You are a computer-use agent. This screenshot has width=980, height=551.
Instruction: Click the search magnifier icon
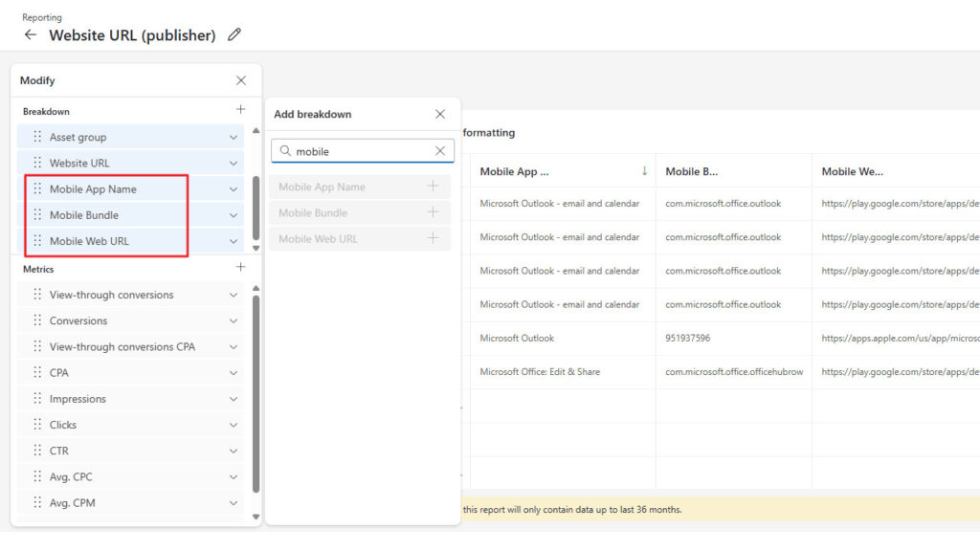click(x=285, y=151)
